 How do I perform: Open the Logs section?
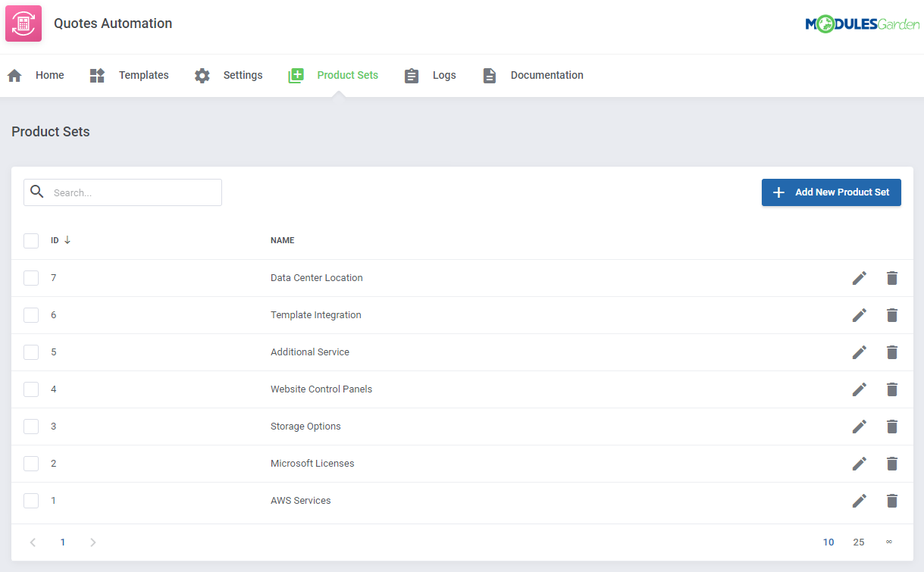pos(445,75)
